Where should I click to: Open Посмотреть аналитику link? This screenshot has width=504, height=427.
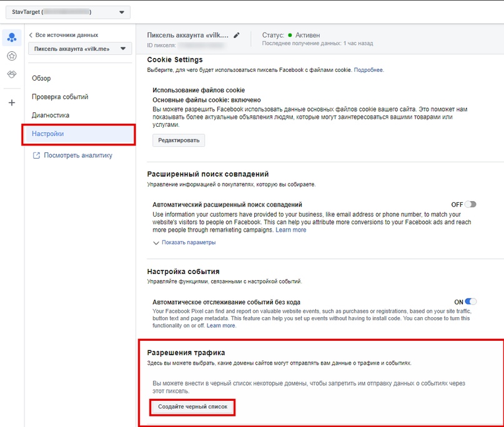coord(78,155)
